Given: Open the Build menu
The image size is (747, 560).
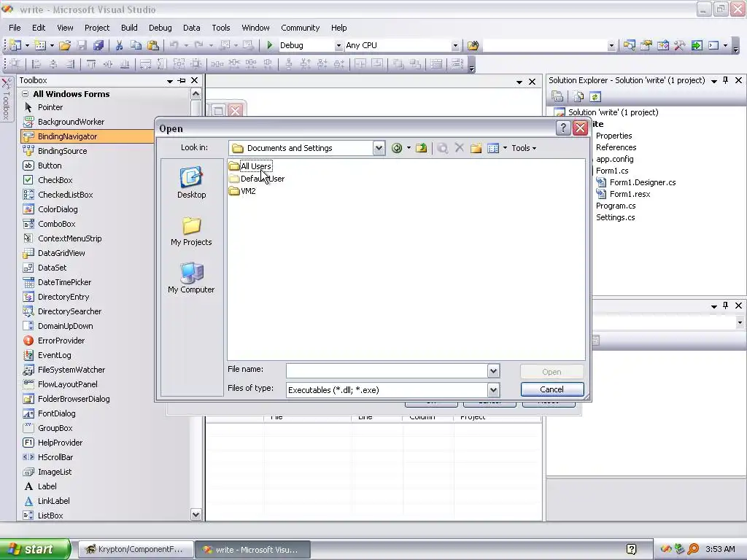Looking at the screenshot, I should click(x=129, y=28).
